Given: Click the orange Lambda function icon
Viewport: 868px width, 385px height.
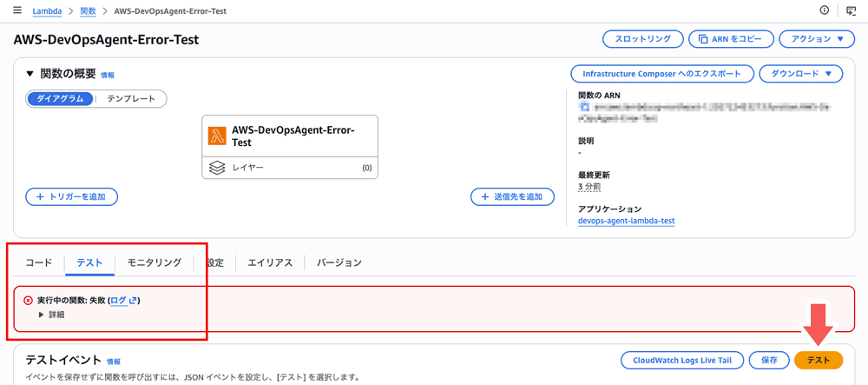Looking at the screenshot, I should (217, 136).
